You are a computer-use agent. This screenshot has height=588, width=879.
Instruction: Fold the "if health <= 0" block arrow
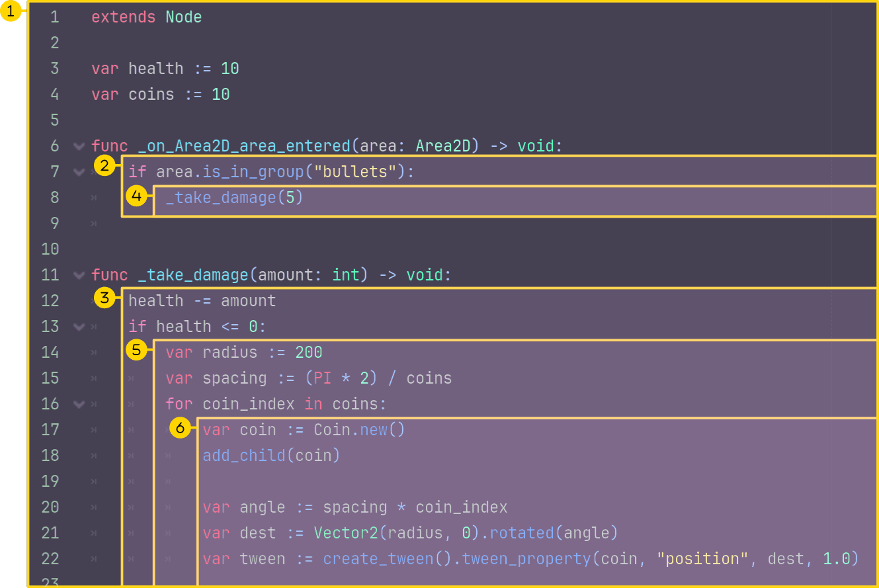[79, 326]
